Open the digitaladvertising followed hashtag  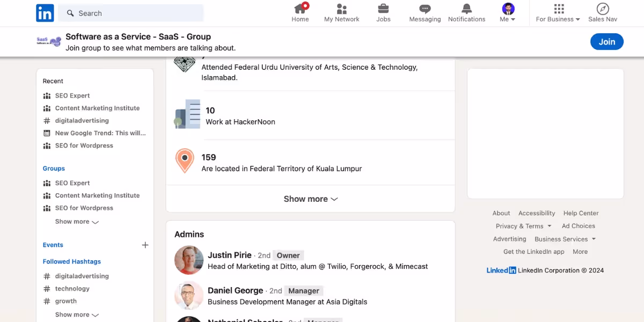(82, 276)
